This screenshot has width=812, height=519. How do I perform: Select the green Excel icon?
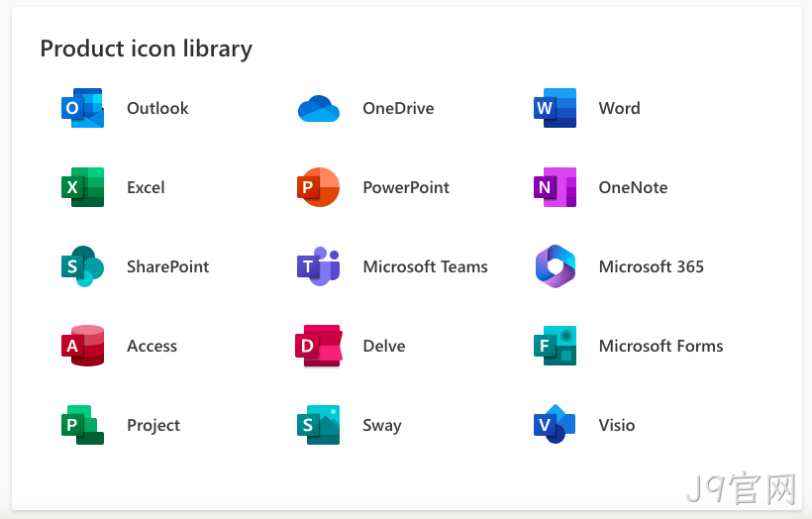pyautogui.click(x=82, y=187)
